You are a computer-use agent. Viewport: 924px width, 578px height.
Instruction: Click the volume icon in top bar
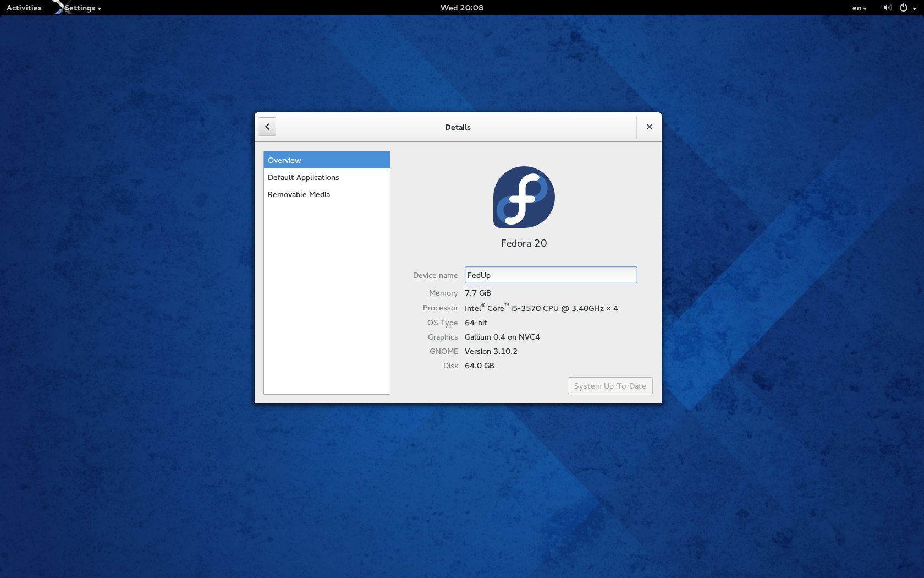(x=886, y=8)
